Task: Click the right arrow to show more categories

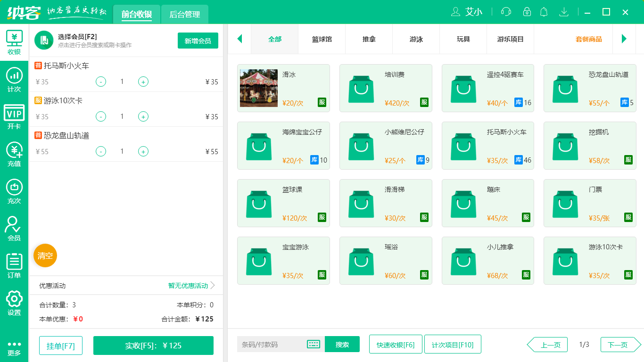Action: (x=625, y=40)
